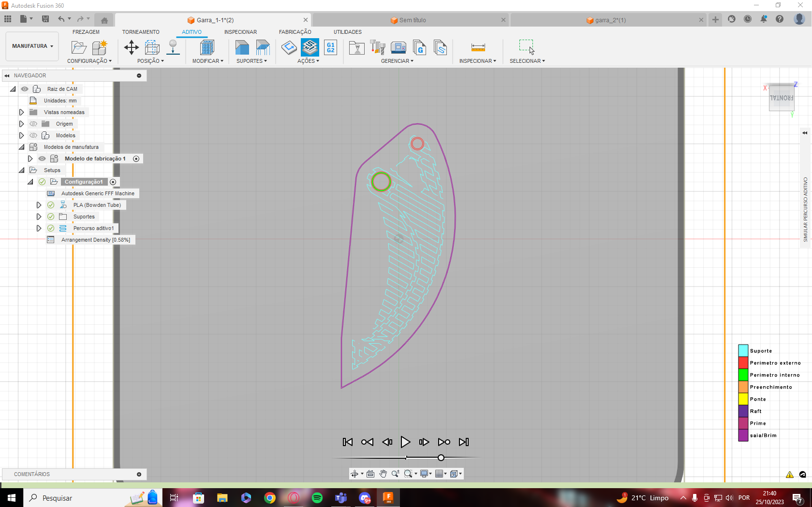Open the CONFIGURAÇÃO dropdown menu
812x507 pixels.
[x=89, y=61]
